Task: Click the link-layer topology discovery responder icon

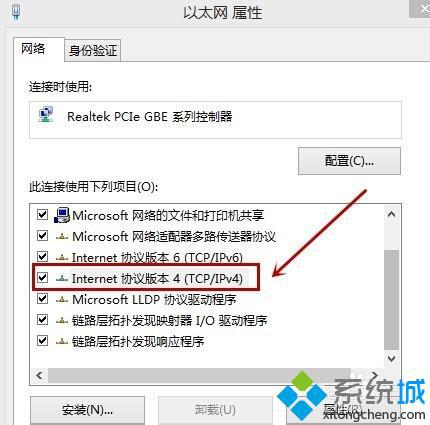Action: coord(62,341)
